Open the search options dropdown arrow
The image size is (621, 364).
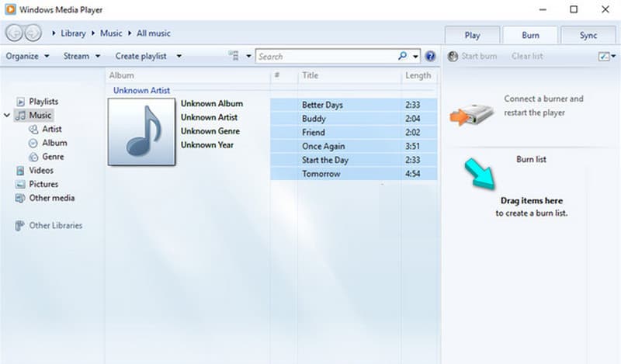coord(415,56)
